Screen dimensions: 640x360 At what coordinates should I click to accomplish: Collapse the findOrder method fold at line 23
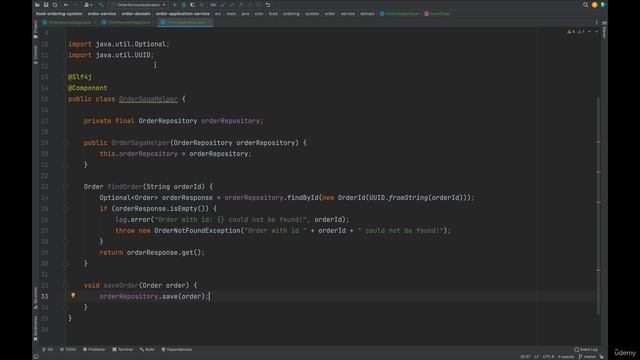[x=65, y=187]
